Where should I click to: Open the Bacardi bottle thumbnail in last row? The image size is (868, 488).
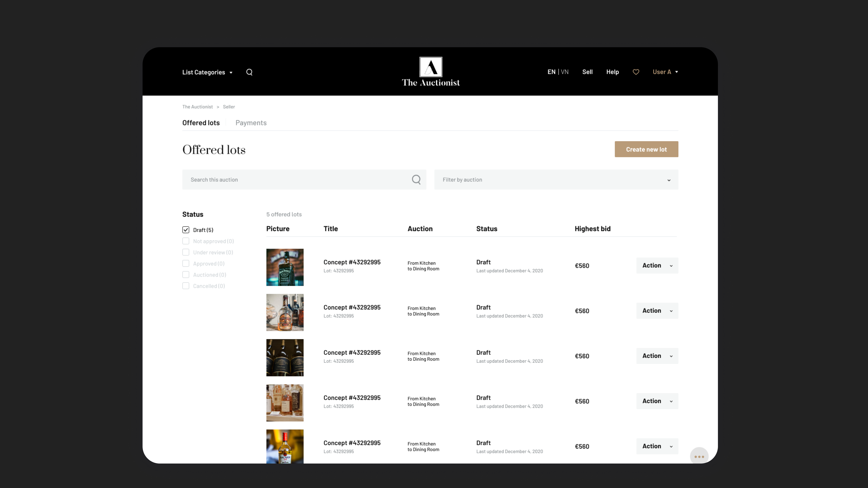tap(285, 446)
